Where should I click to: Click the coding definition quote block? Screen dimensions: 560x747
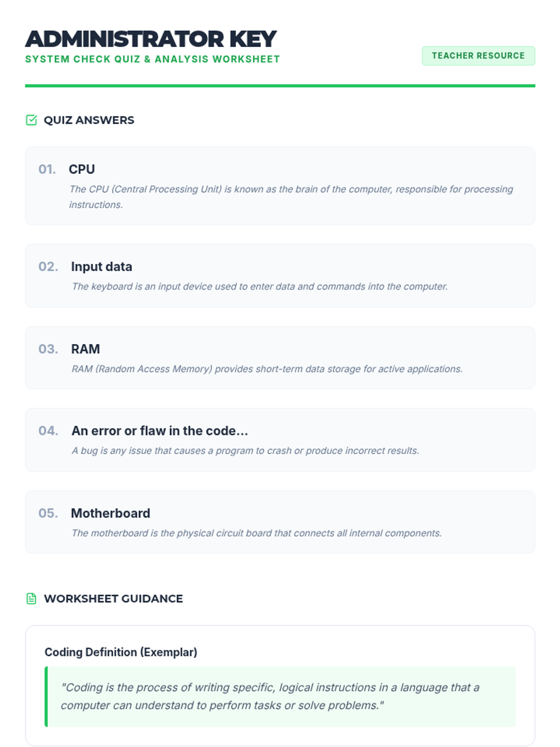pos(280,696)
